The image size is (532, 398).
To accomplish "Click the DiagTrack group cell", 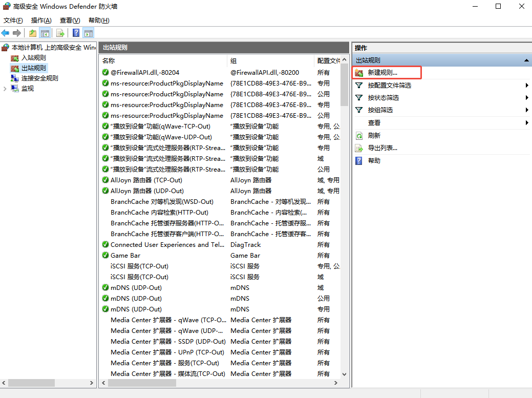I will click(x=246, y=245).
